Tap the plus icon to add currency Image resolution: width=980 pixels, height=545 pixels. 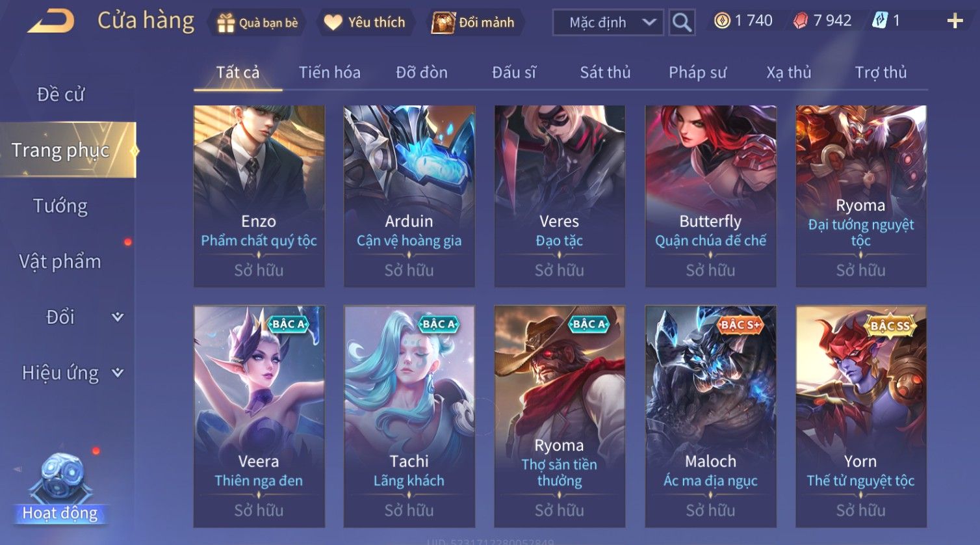tap(955, 21)
